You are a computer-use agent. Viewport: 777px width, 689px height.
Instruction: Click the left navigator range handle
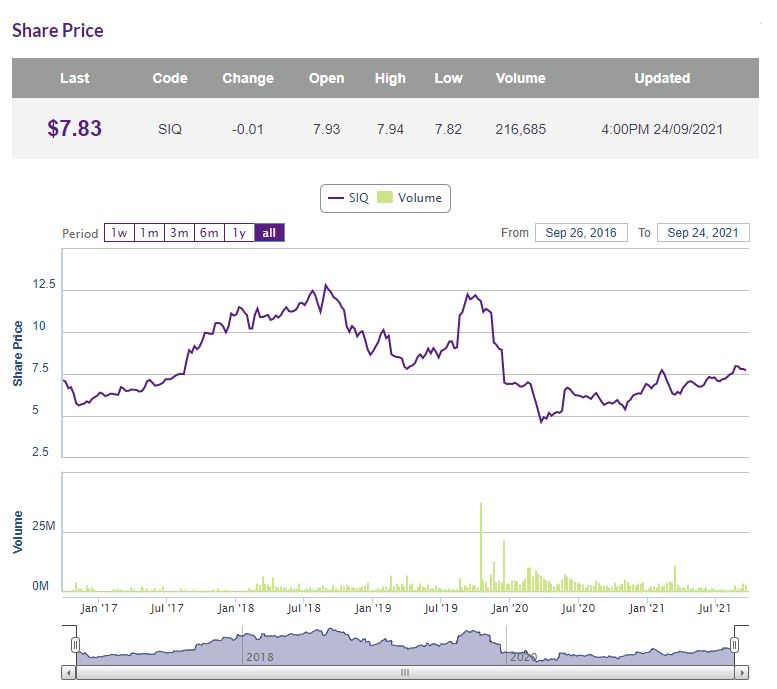click(75, 644)
